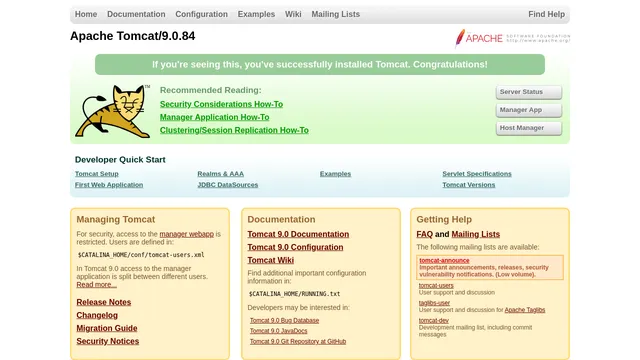Click Find Help in the navigation bar
Screen dimensions: 640x360
547,14
